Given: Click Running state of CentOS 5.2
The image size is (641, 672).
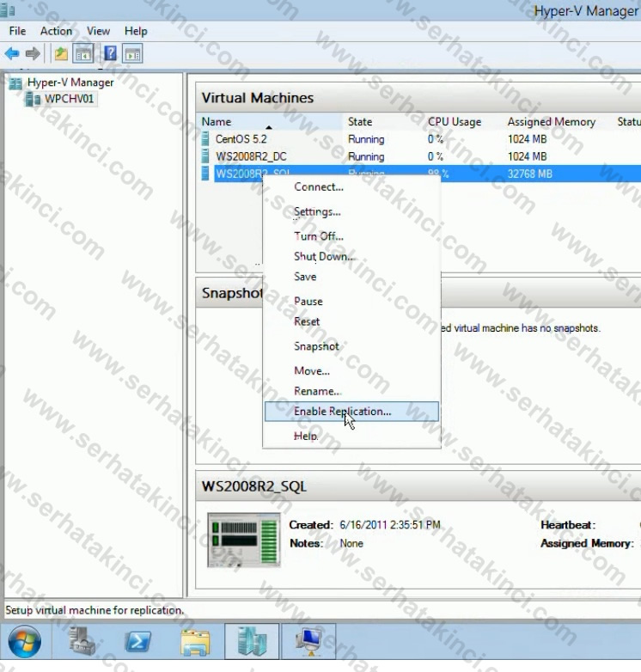Looking at the screenshot, I should [366, 139].
